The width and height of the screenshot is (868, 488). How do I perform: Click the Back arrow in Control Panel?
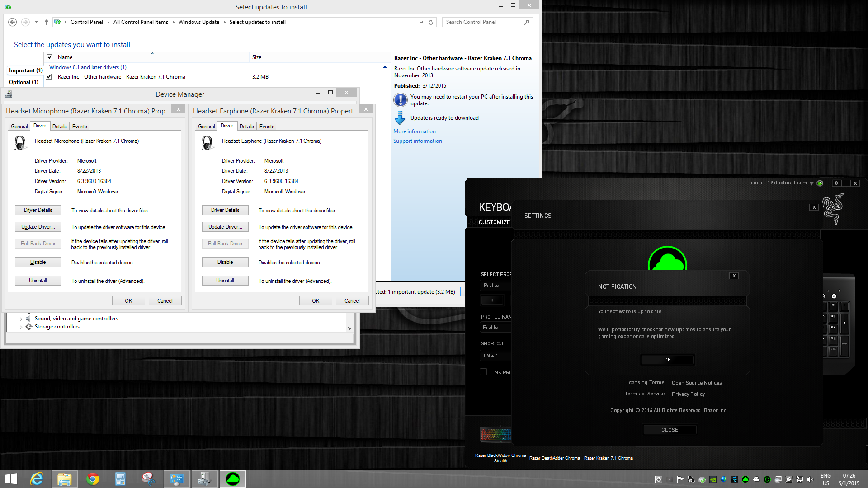pyautogui.click(x=13, y=22)
